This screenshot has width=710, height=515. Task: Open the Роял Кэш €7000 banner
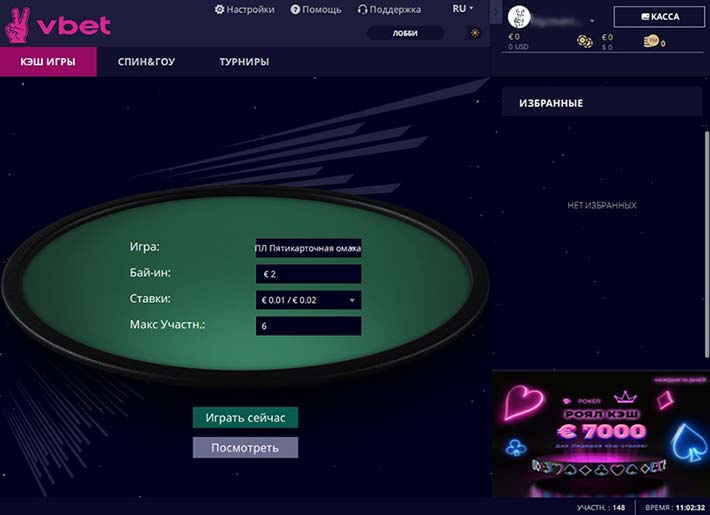pyautogui.click(x=601, y=434)
